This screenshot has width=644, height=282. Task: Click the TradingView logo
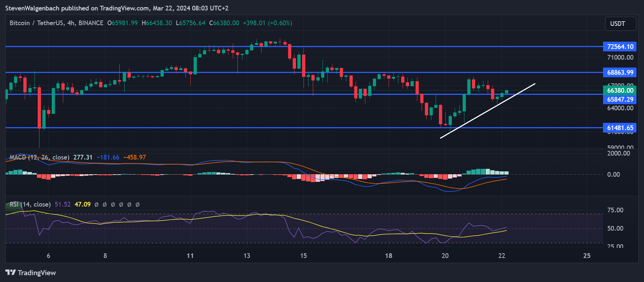tap(31, 273)
